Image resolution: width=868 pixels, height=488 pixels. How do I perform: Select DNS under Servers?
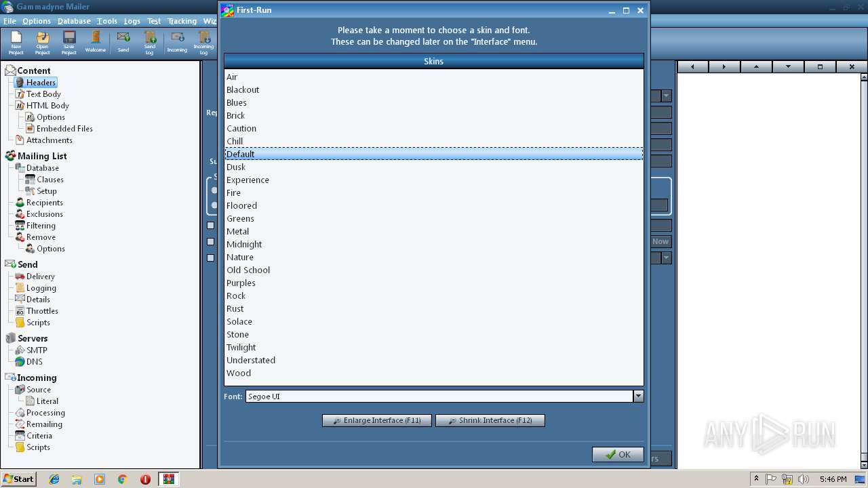(34, 362)
